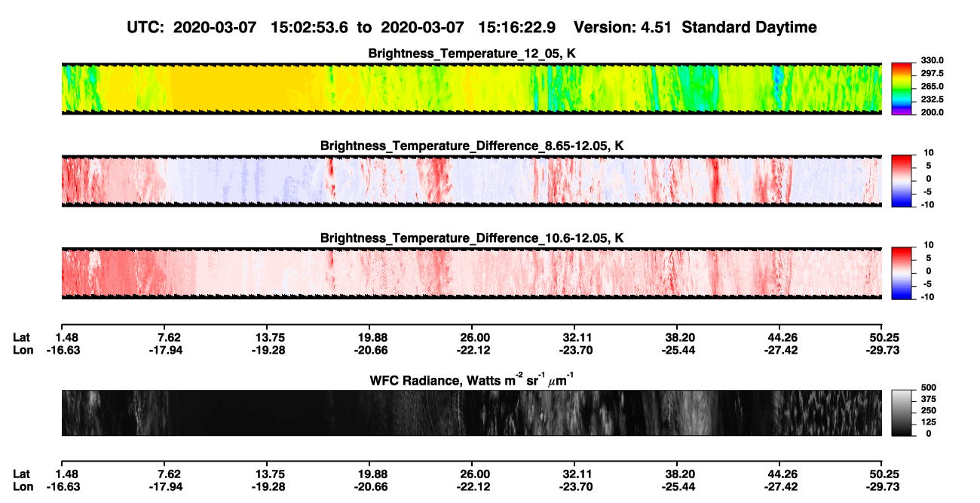The height and width of the screenshot is (503, 980).
Task: Click longitude -23.70 under the WFC Radiance panel
Action: pyautogui.click(x=574, y=486)
